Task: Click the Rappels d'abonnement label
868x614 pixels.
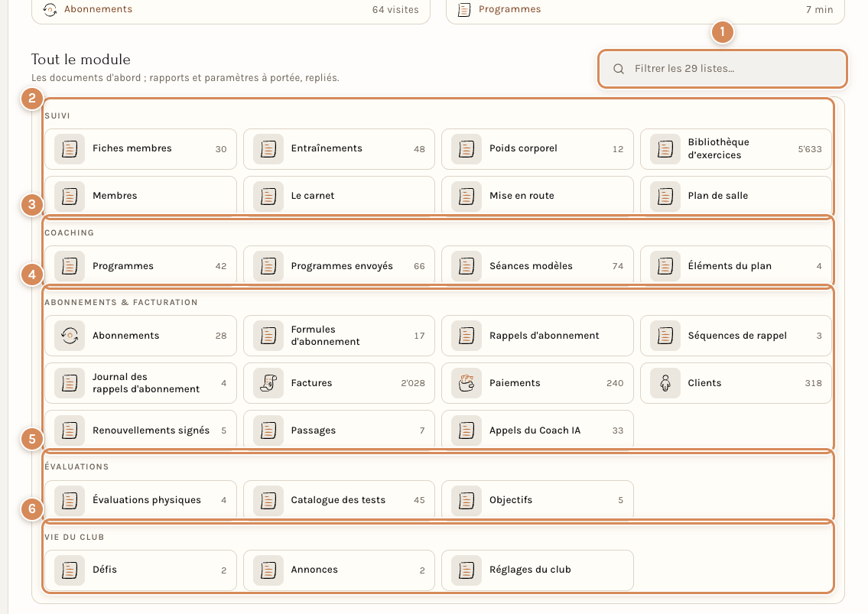Action: point(545,336)
